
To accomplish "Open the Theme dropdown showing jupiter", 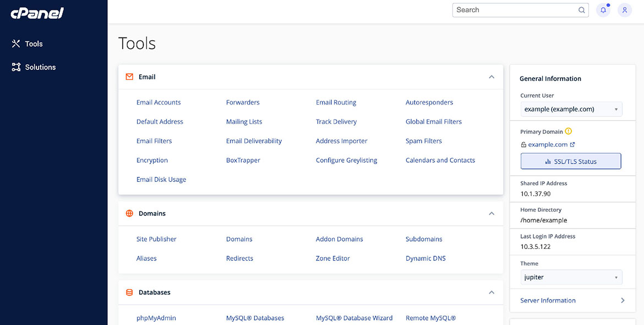I will click(571, 277).
